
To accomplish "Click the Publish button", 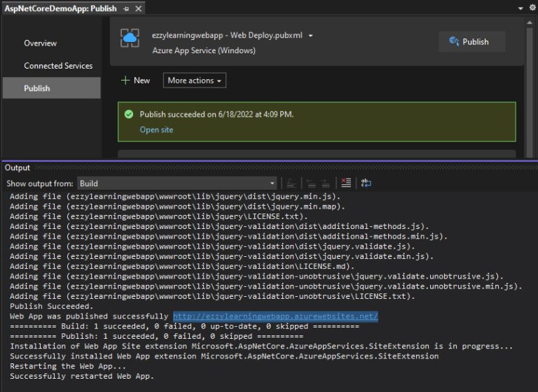I will [471, 41].
